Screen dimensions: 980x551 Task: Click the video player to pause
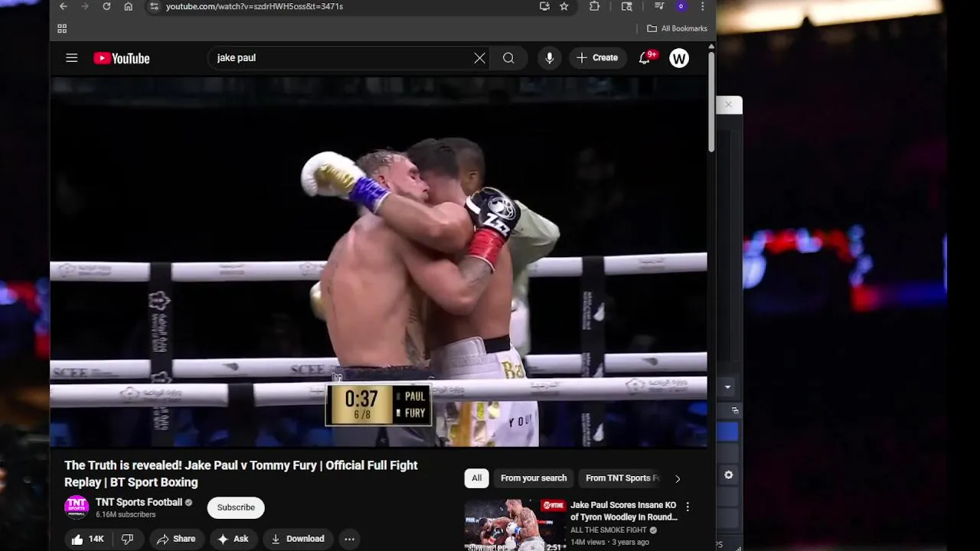[x=378, y=262]
